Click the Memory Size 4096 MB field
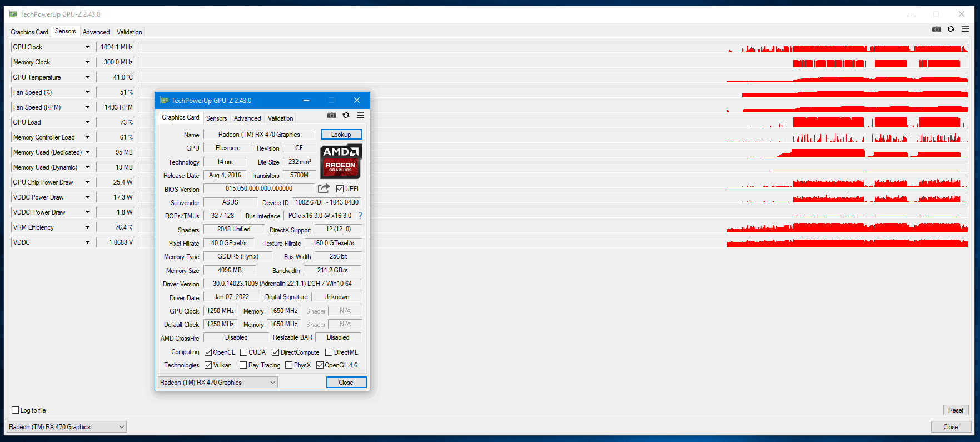This screenshot has width=980, height=442. 230,270
